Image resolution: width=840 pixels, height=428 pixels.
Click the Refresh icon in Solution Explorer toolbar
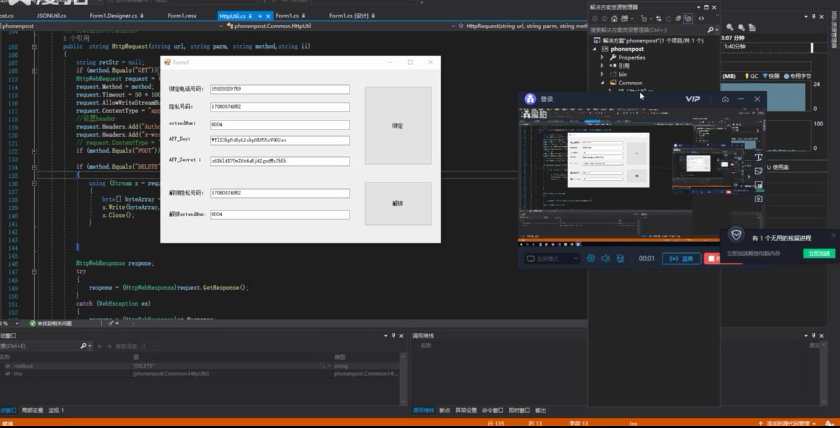tap(669, 19)
